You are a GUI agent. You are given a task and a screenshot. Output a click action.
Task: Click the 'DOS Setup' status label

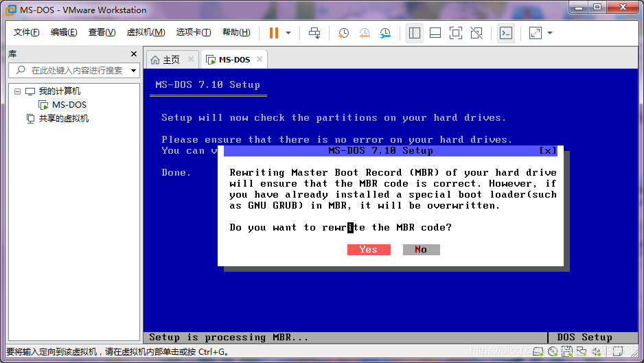click(584, 338)
